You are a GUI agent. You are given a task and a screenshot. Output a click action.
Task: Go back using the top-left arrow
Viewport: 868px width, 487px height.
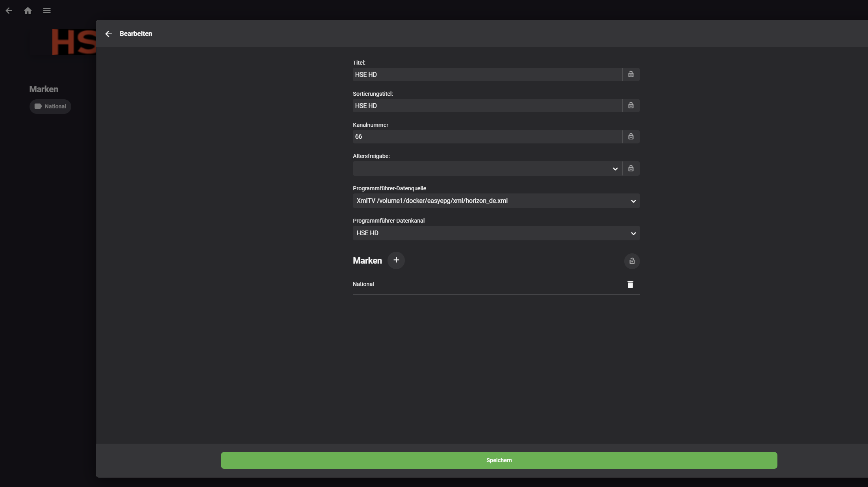9,11
